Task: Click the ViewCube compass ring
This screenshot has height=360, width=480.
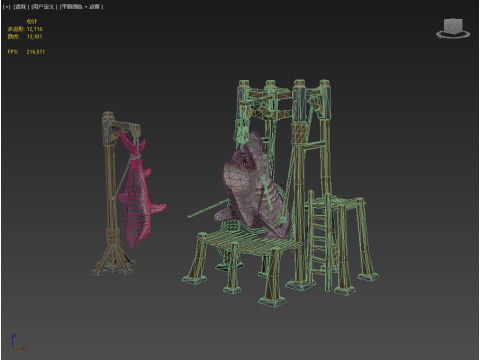Action: tap(453, 34)
